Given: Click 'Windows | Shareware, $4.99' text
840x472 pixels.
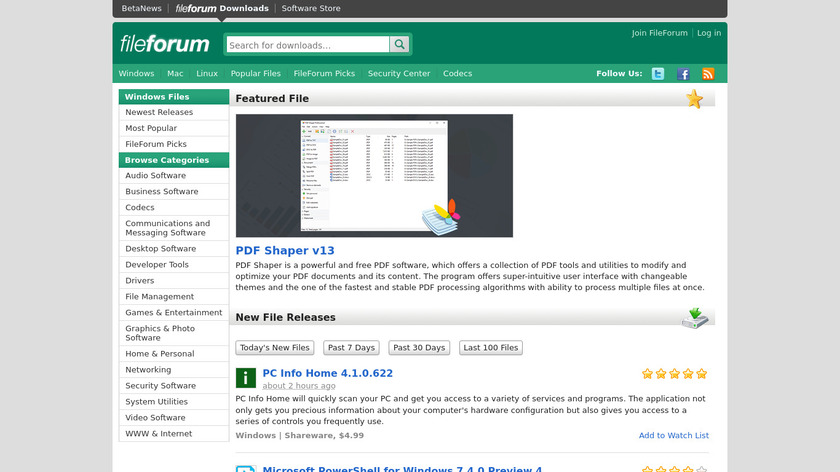Looking at the screenshot, I should pos(299,436).
